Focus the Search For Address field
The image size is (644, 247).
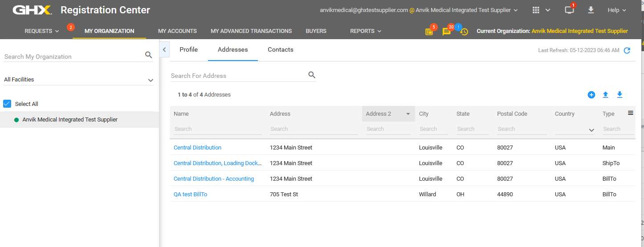click(x=239, y=76)
